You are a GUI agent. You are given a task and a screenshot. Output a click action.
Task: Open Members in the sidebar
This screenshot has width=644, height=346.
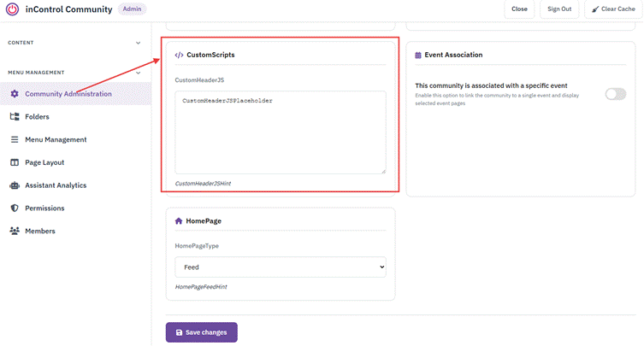pyautogui.click(x=75, y=231)
